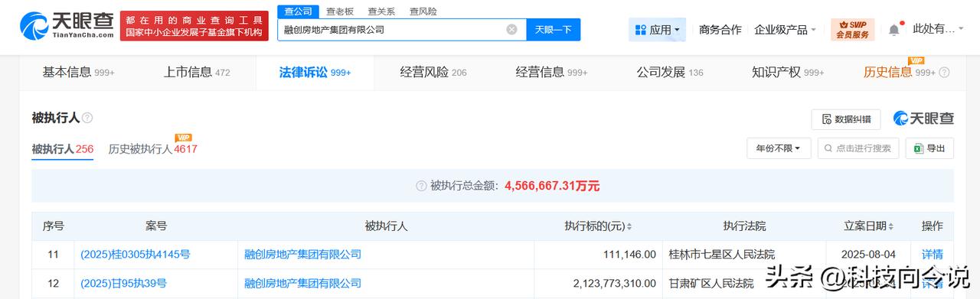Click the 天眼一下 search button
This screenshot has height=299, width=980.
click(553, 30)
